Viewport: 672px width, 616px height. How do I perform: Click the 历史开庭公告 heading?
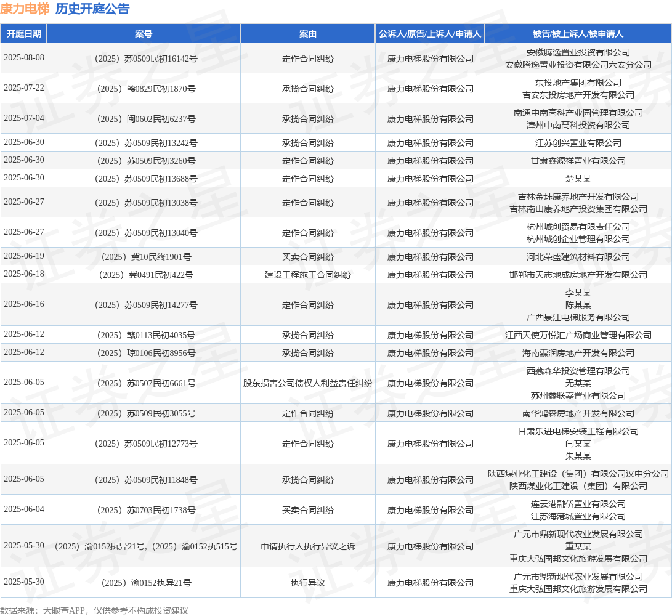[x=92, y=9]
